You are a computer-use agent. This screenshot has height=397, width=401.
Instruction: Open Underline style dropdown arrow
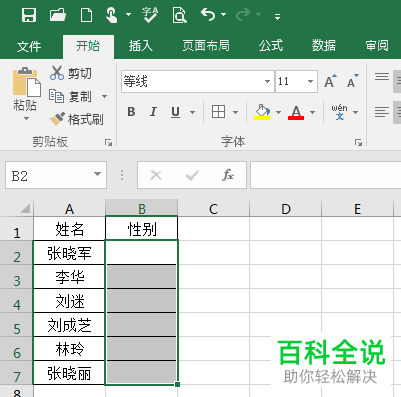tap(192, 112)
